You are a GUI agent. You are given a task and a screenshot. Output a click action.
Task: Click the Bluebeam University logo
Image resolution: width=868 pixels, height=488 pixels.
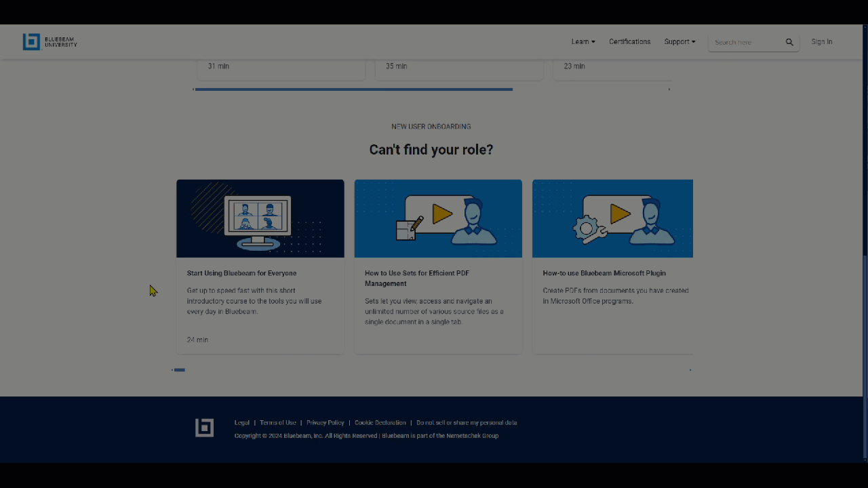click(50, 42)
